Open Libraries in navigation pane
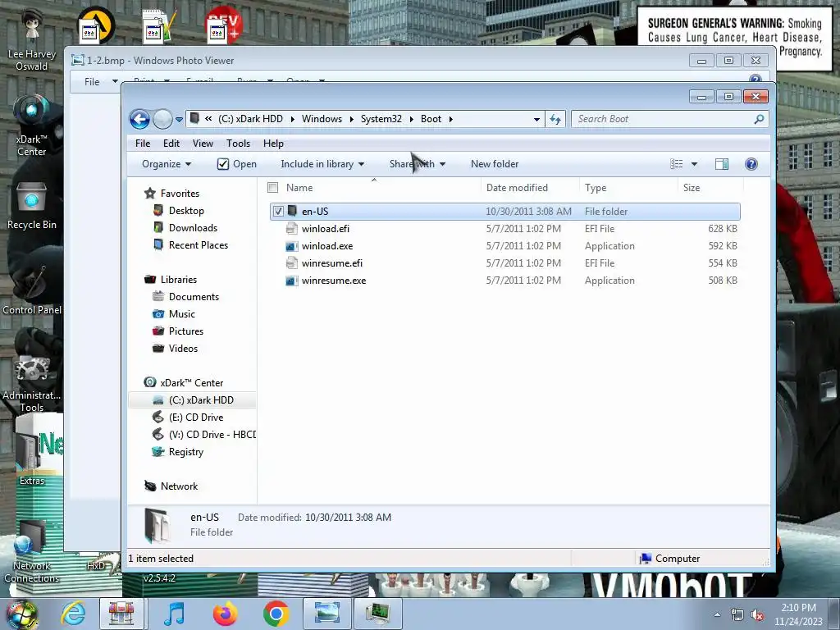 pyautogui.click(x=178, y=280)
